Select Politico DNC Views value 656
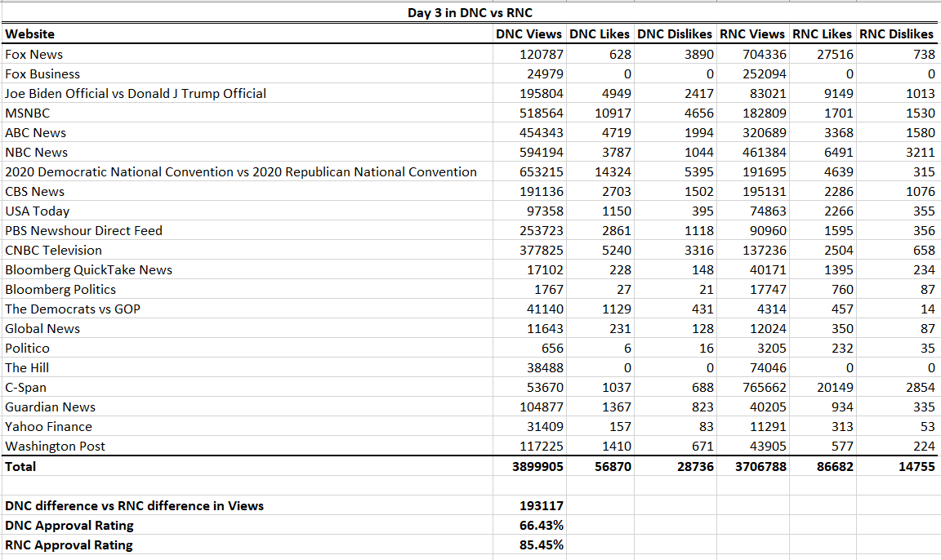The image size is (941, 560). point(528,348)
